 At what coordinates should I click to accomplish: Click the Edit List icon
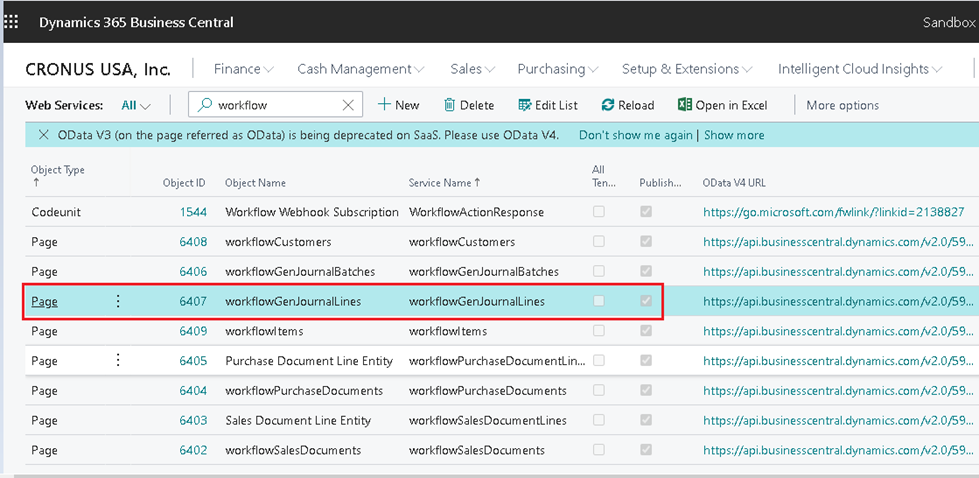click(525, 105)
